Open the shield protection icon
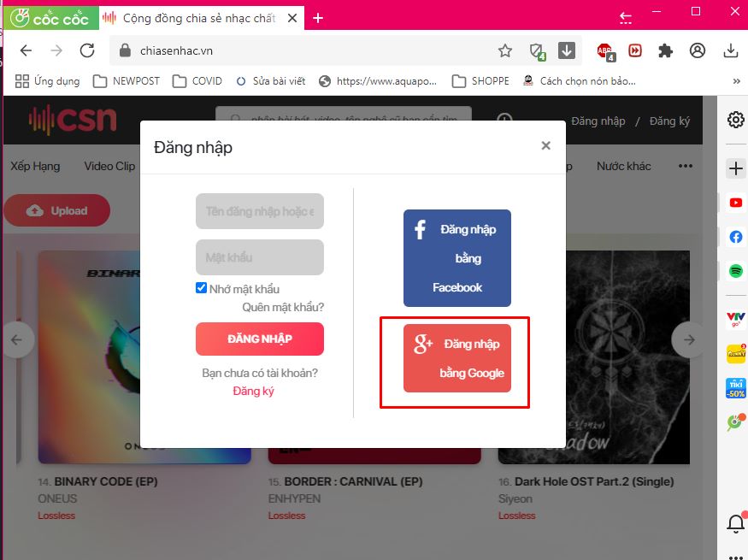This screenshot has width=748, height=560. (x=537, y=51)
